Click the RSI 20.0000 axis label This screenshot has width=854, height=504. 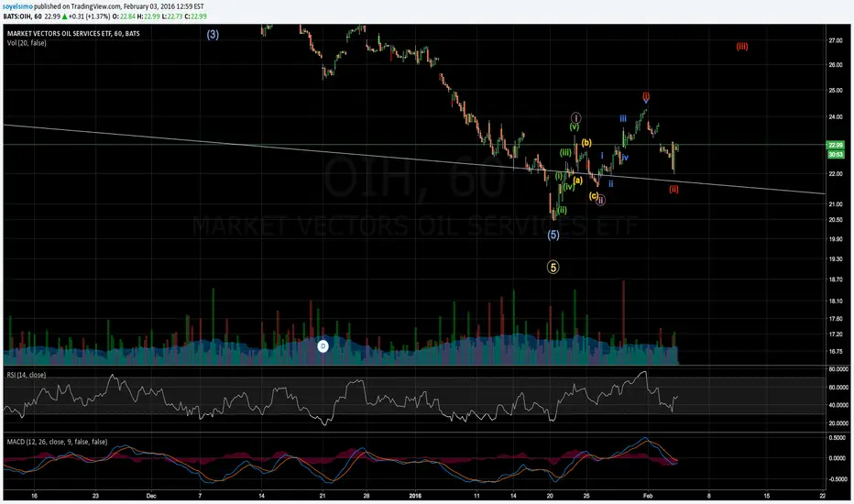point(838,423)
